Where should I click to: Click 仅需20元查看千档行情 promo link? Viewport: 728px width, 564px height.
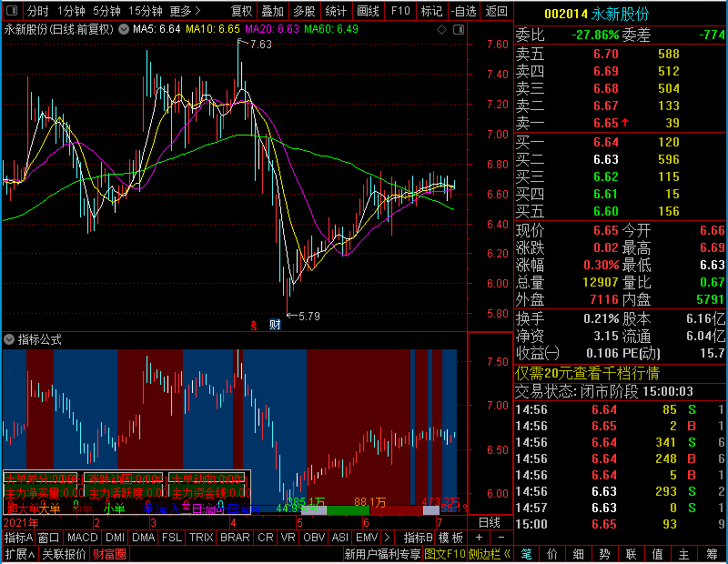[x=587, y=373]
